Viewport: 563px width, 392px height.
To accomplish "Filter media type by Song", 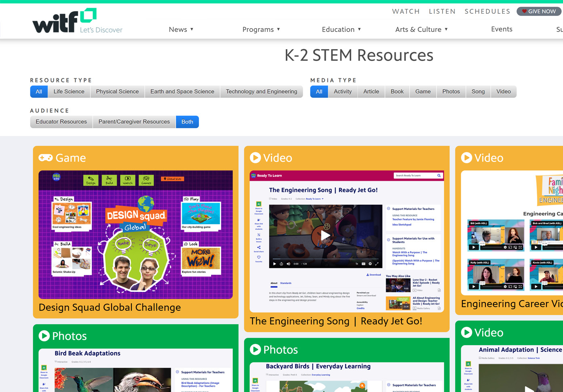I will [478, 92].
